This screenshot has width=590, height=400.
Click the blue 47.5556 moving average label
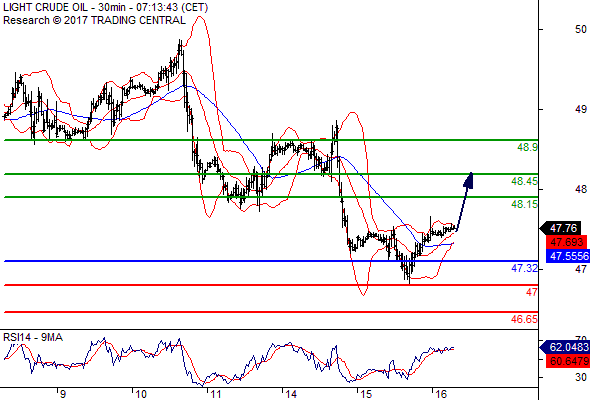[x=568, y=256]
